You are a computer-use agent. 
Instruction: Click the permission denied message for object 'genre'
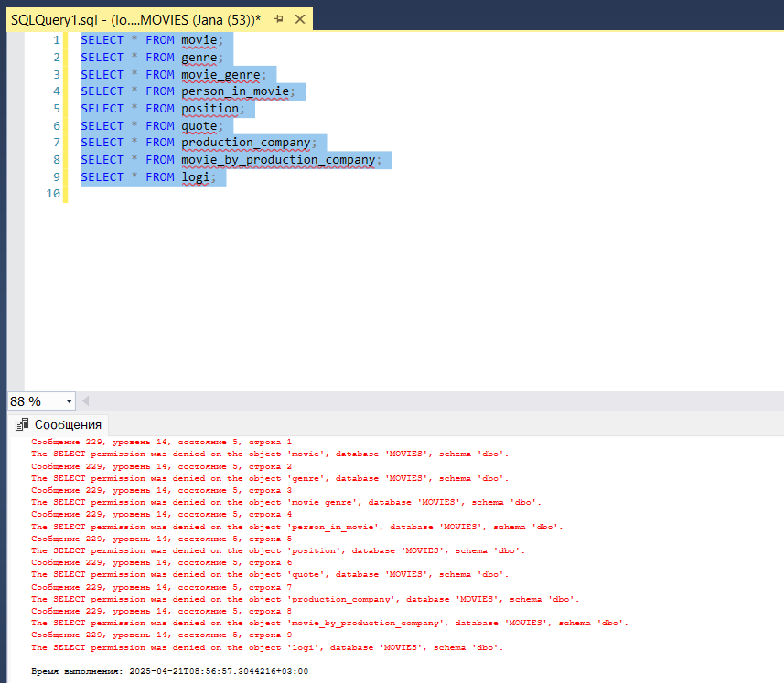[x=270, y=479]
